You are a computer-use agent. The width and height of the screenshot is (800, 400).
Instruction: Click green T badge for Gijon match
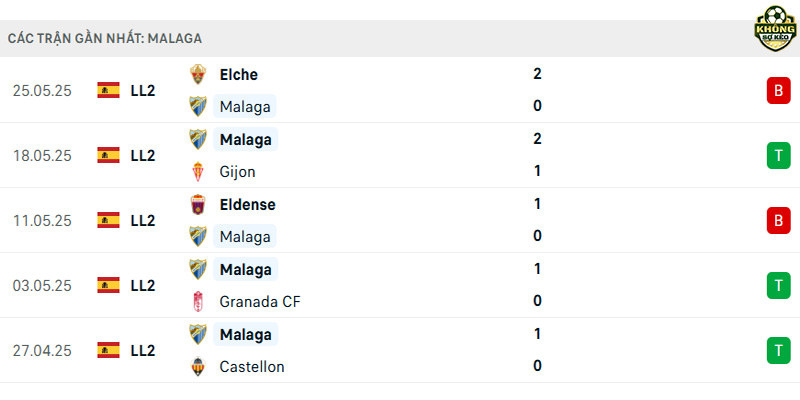pyautogui.click(x=778, y=156)
